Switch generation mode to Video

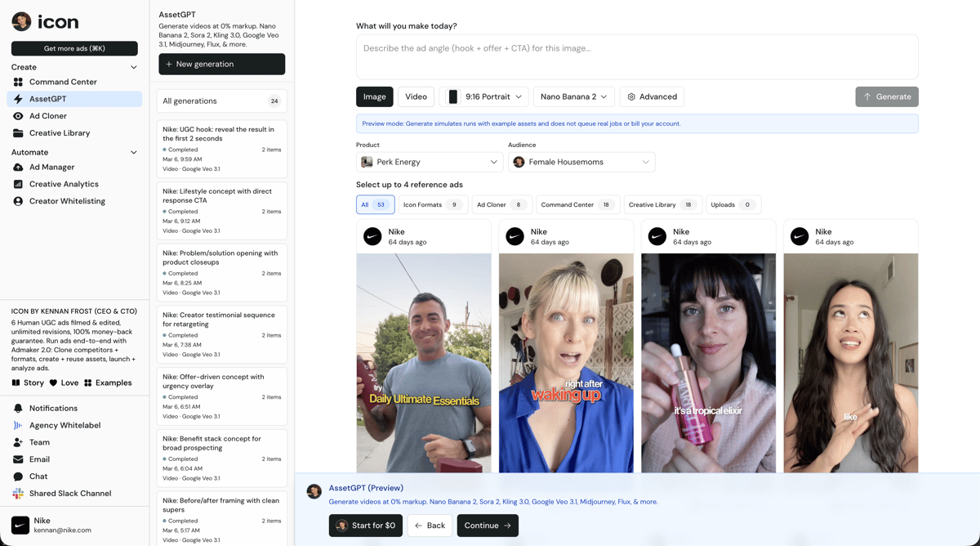[x=416, y=96]
